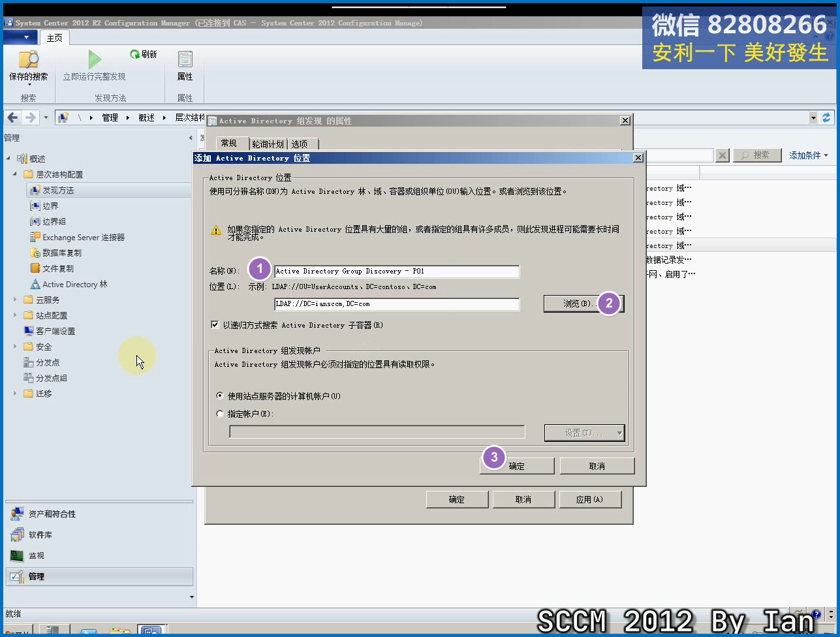Screen dimensions: 840x637
Task: Select 使用站点服务器的计算机帐户 radio option
Action: (x=220, y=396)
